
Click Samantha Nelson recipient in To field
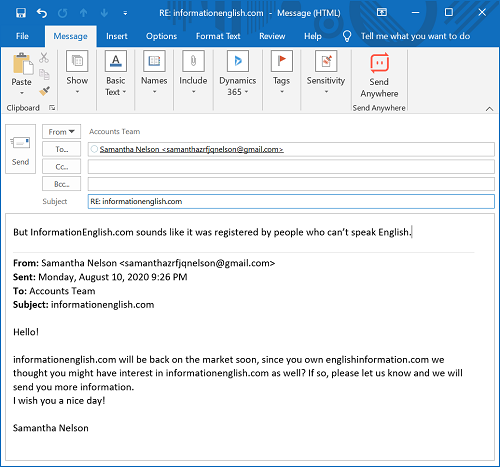click(191, 149)
